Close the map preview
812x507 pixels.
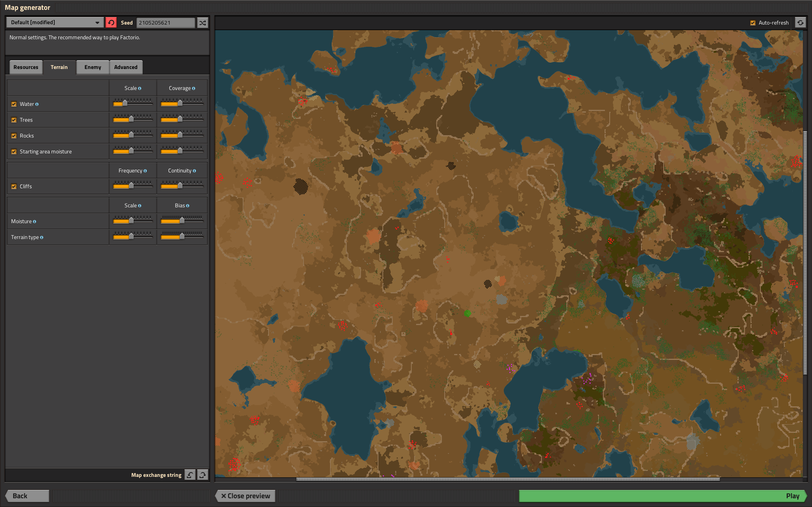coord(245,496)
